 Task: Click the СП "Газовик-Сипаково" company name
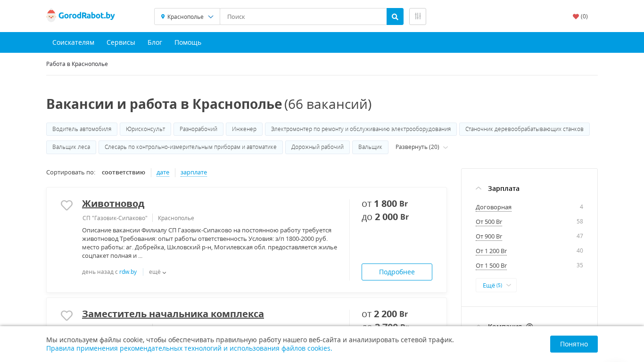coord(115,218)
